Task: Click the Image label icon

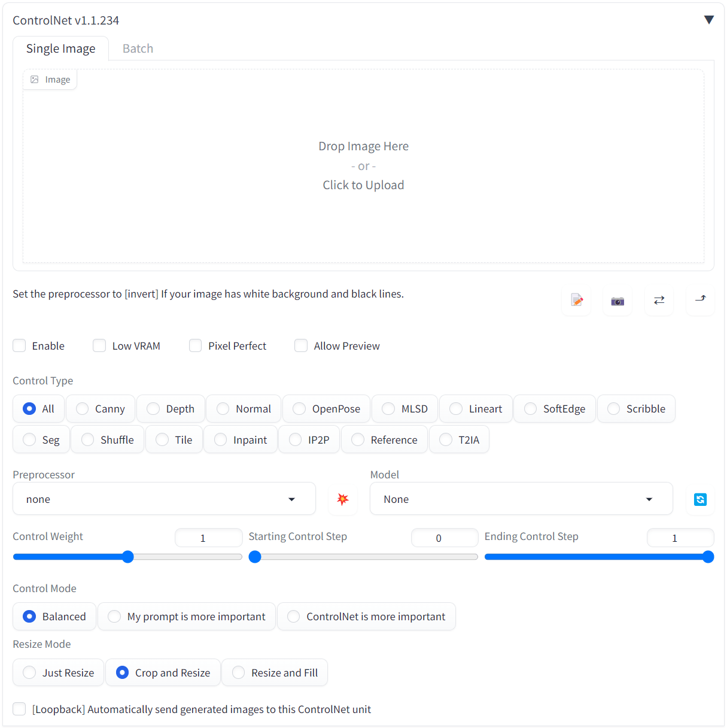Action: click(35, 80)
